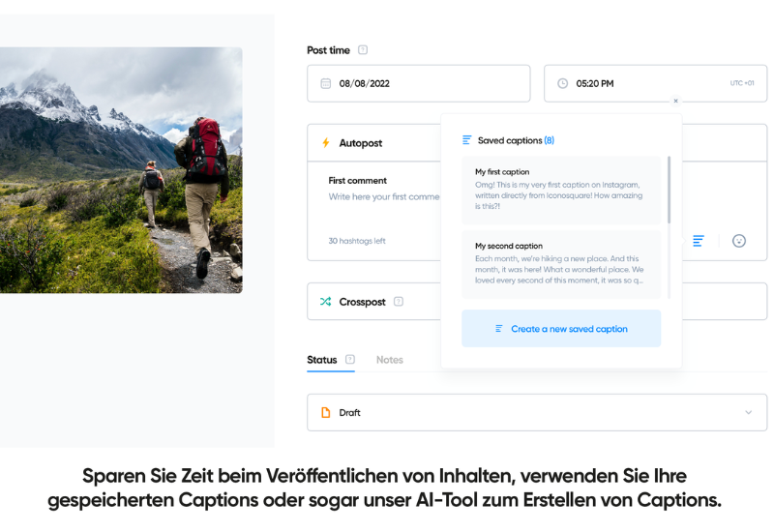Pick the My second caption entry
774x532 pixels.
(561, 265)
